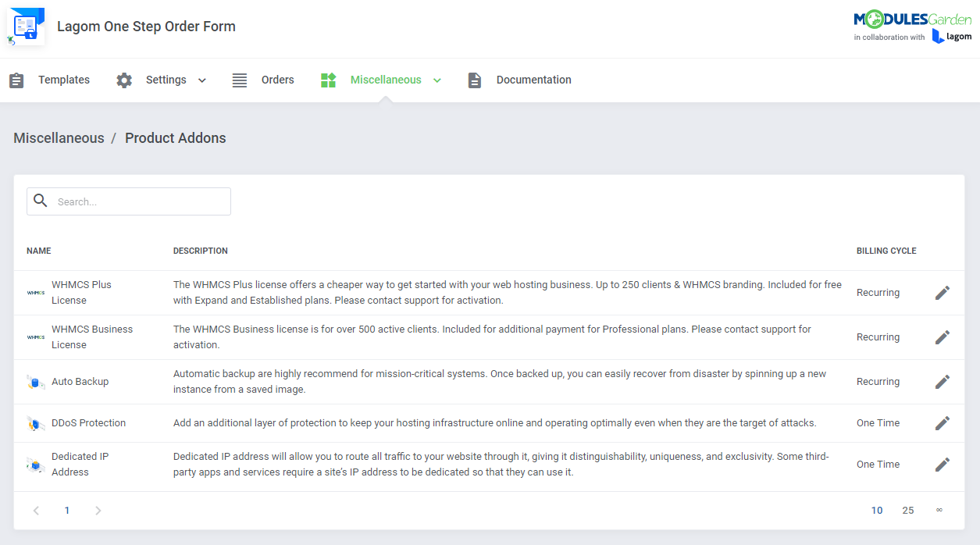Open the Orders list icon
The image size is (980, 545).
[239, 79]
